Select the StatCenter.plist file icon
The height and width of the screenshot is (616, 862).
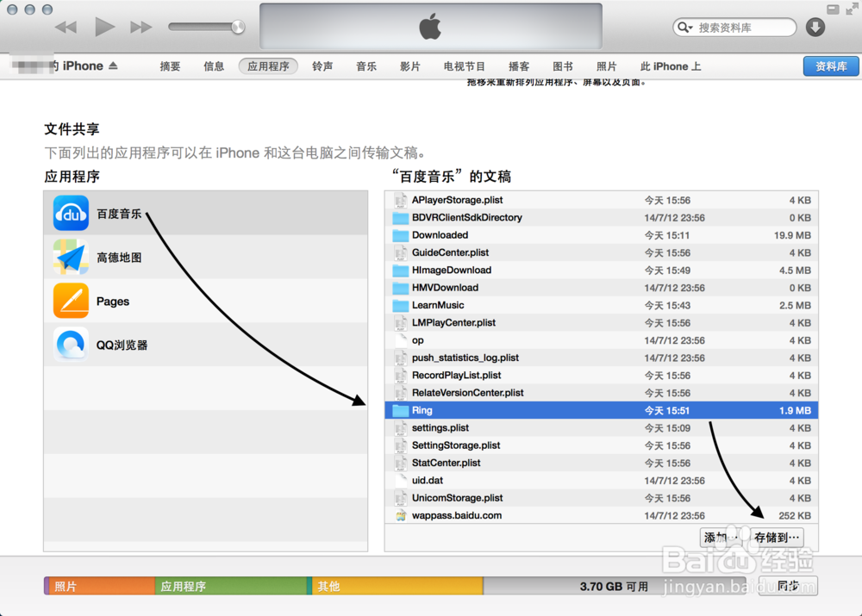[401, 464]
